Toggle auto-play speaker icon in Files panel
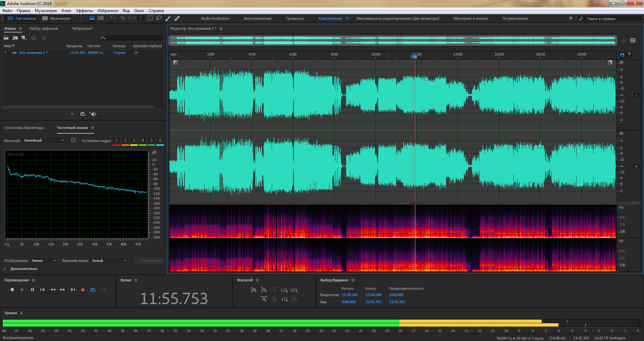 [93, 114]
